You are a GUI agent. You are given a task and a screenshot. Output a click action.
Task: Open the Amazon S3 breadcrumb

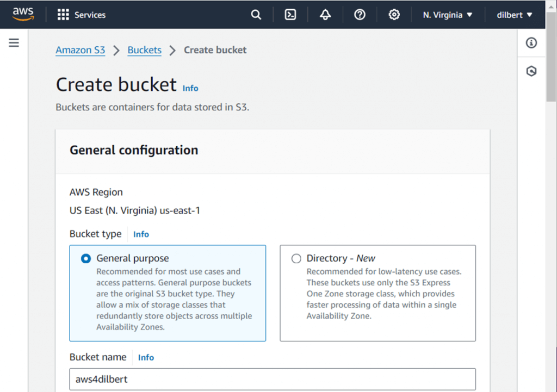(x=80, y=50)
